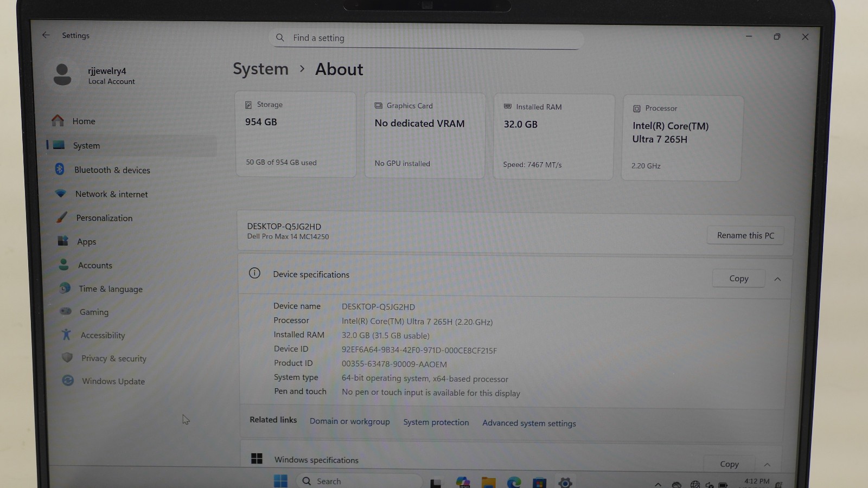Open the Storage card showing 954 GB
Image resolution: width=868 pixels, height=488 pixels.
296,134
